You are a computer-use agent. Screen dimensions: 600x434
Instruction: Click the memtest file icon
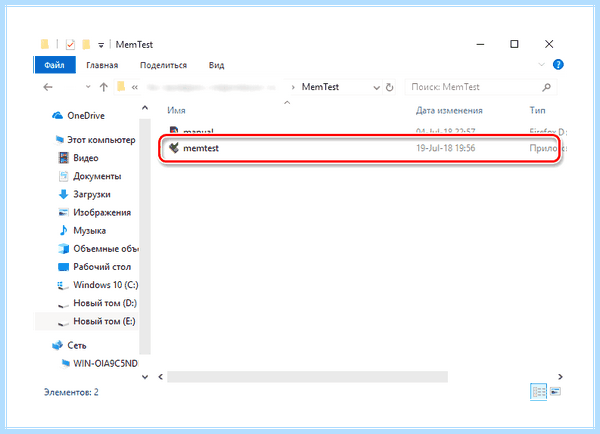174,148
